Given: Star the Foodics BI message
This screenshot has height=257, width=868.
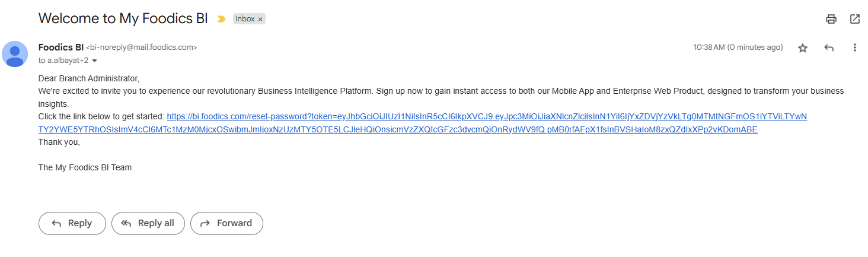Looking at the screenshot, I should click(x=803, y=48).
